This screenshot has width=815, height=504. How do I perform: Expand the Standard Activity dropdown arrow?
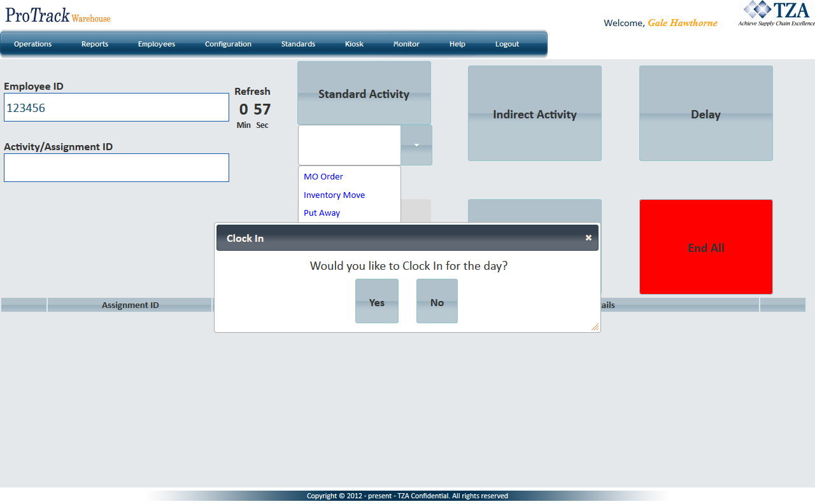click(416, 145)
